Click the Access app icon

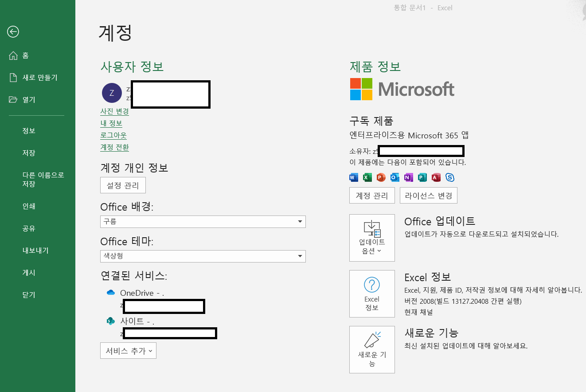coord(436,177)
